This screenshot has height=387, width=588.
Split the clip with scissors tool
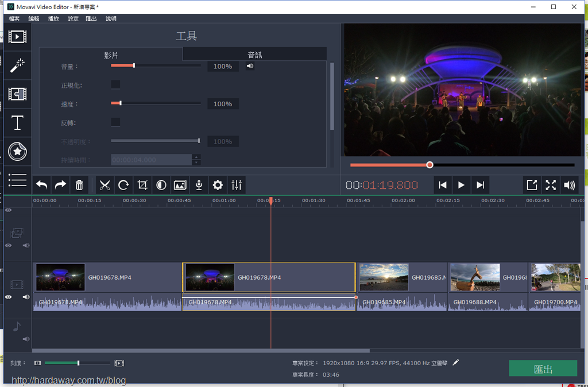point(105,185)
